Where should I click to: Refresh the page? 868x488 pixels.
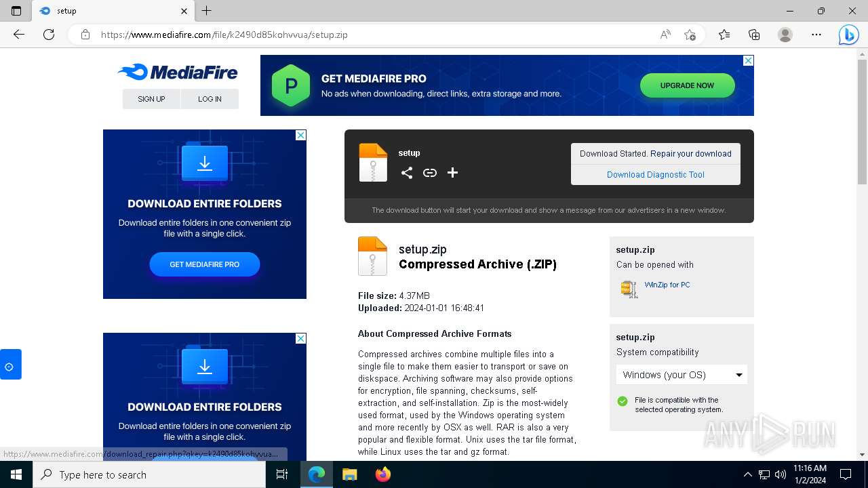point(49,35)
